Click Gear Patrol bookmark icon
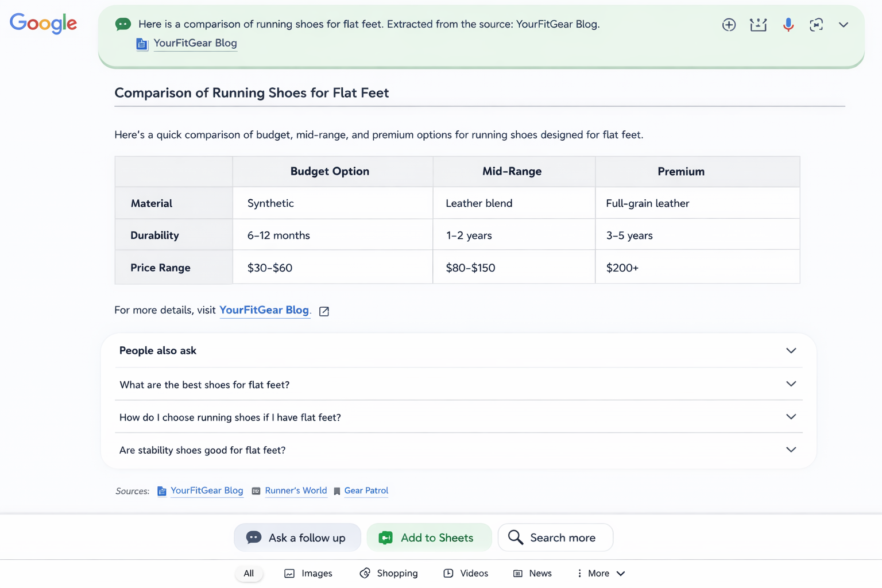 click(x=337, y=491)
